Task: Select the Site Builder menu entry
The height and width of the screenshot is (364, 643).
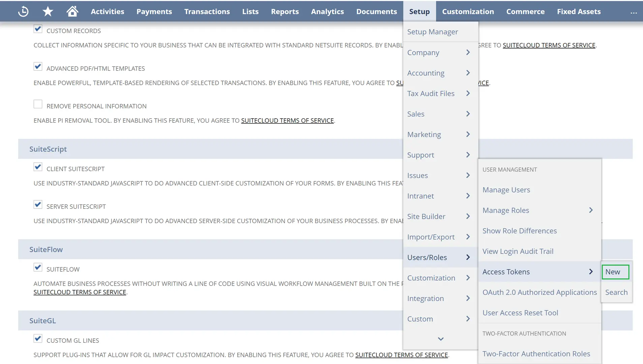Action: click(x=440, y=216)
